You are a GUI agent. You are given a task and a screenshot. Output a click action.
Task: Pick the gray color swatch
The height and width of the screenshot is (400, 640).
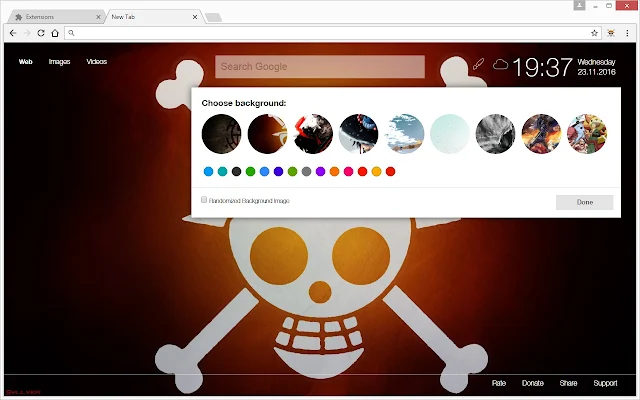point(306,171)
